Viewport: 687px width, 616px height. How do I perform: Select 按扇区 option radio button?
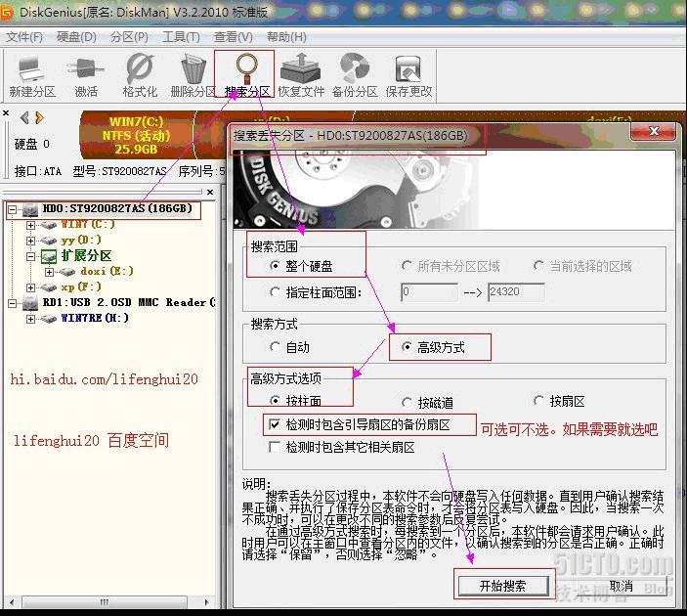point(538,401)
